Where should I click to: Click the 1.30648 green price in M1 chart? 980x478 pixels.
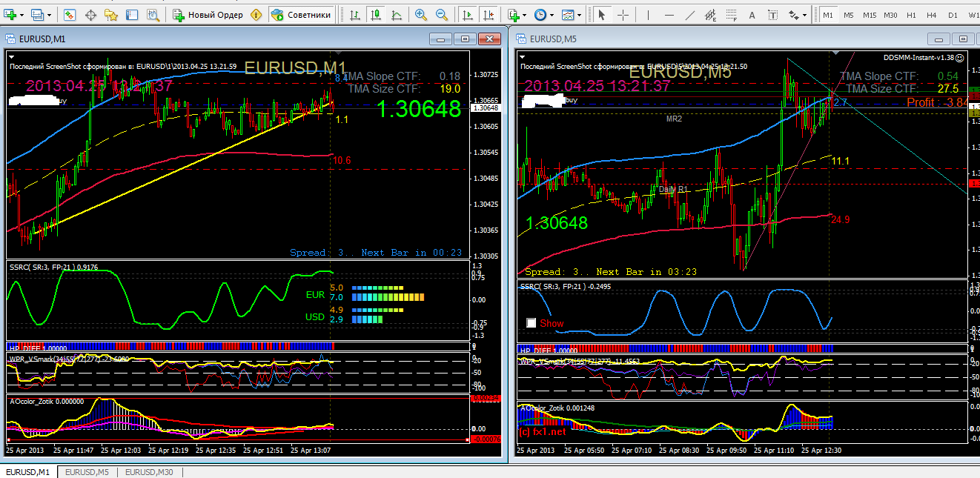[x=419, y=110]
